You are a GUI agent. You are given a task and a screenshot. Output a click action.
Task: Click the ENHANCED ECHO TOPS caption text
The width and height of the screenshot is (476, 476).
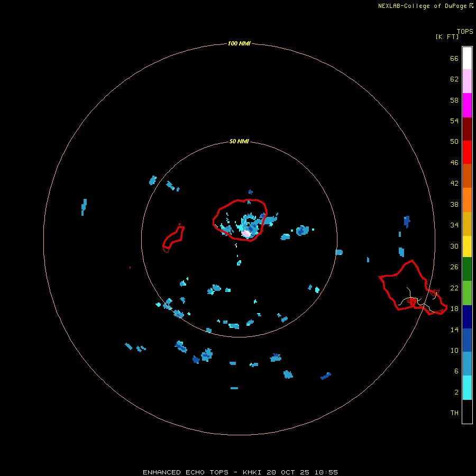click(x=186, y=472)
